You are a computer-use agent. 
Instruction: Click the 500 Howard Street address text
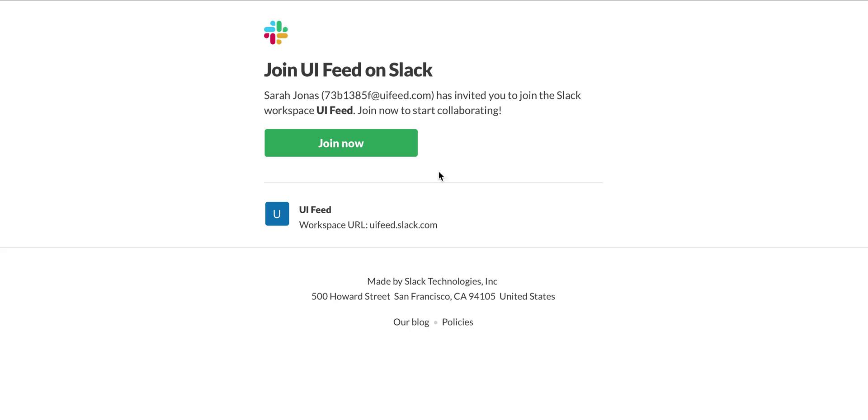351,296
